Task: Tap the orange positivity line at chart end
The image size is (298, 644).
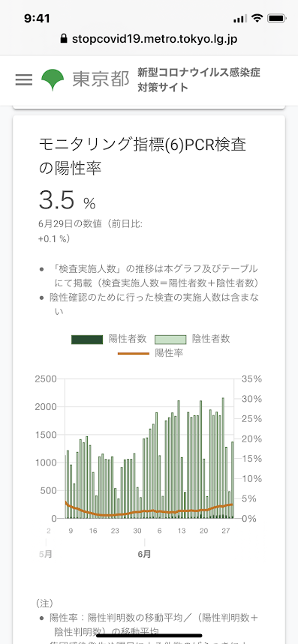Action: [x=231, y=505]
